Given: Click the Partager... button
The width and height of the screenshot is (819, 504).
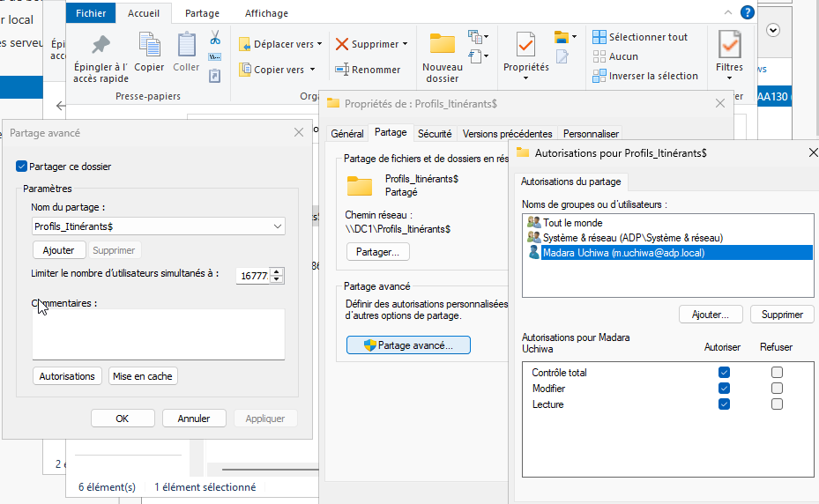Looking at the screenshot, I should (377, 252).
